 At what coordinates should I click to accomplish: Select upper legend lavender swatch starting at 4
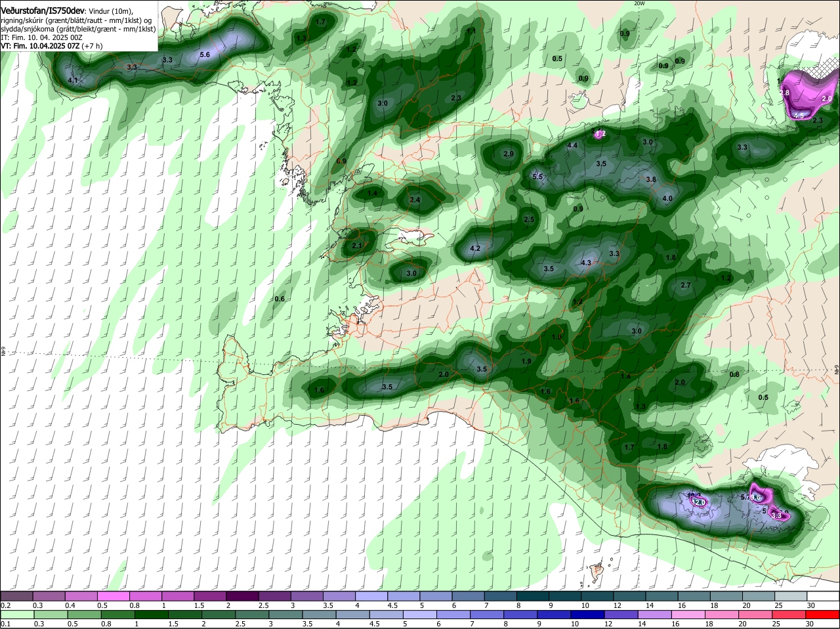tap(371, 596)
